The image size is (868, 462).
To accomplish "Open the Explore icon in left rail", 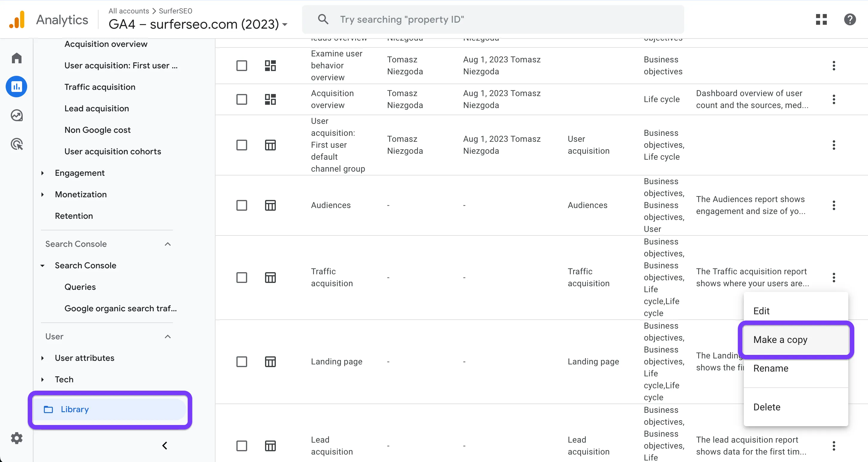I will pyautogui.click(x=16, y=115).
